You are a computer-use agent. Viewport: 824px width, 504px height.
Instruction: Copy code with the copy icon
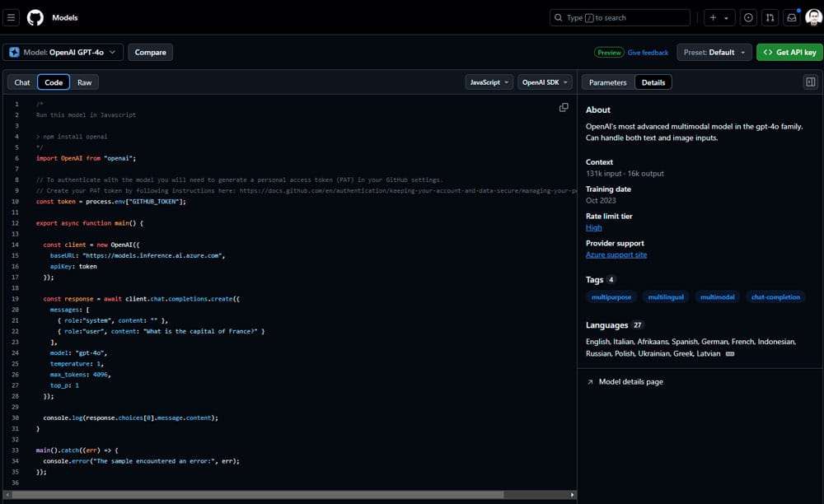tap(564, 108)
